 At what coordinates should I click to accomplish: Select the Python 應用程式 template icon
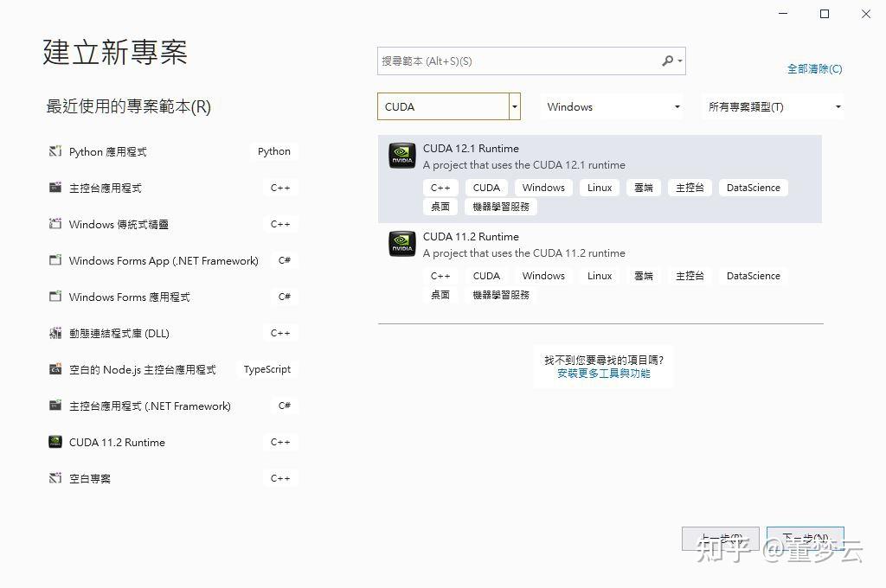pos(55,150)
